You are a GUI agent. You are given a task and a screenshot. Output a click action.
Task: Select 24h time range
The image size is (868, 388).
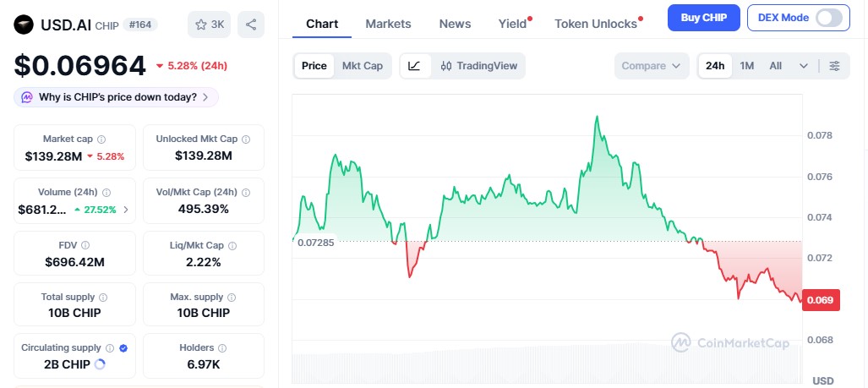click(x=715, y=66)
